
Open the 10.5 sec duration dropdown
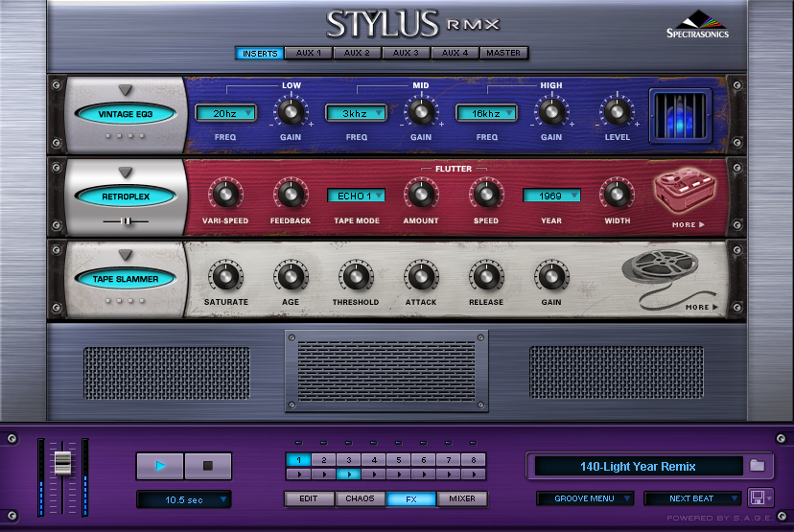tap(184, 499)
